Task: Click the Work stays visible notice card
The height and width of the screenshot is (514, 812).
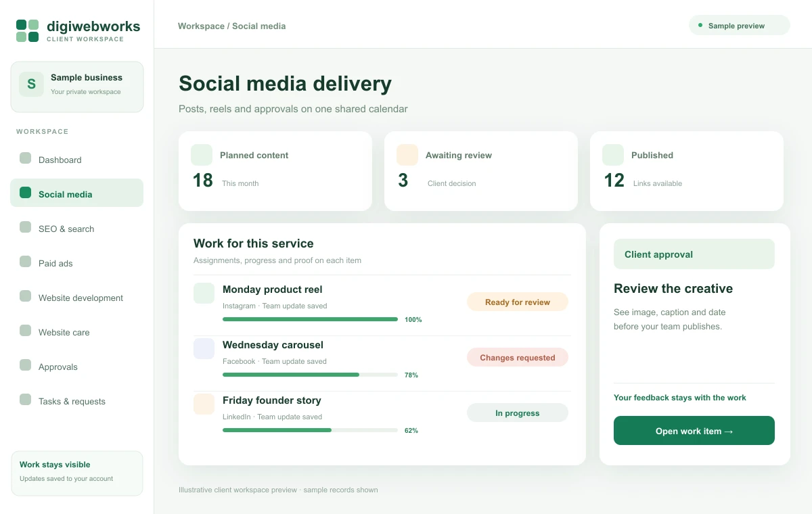Action: pyautogui.click(x=77, y=473)
